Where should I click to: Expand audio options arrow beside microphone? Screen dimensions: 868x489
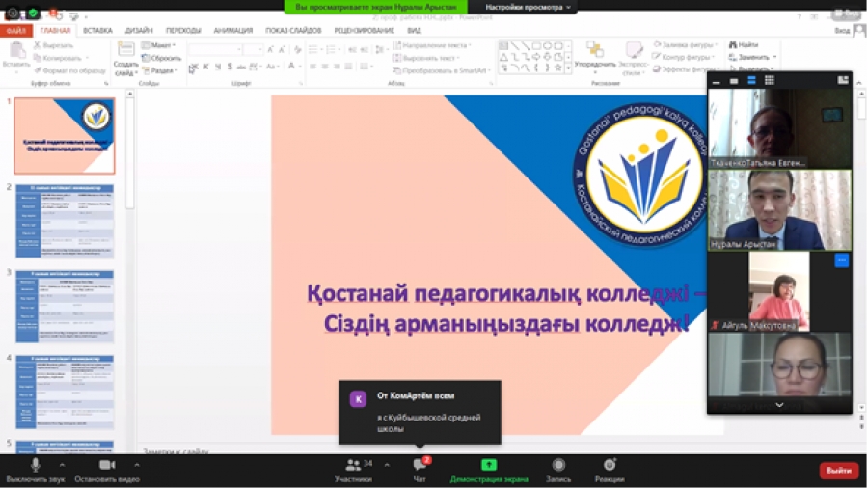click(x=62, y=465)
